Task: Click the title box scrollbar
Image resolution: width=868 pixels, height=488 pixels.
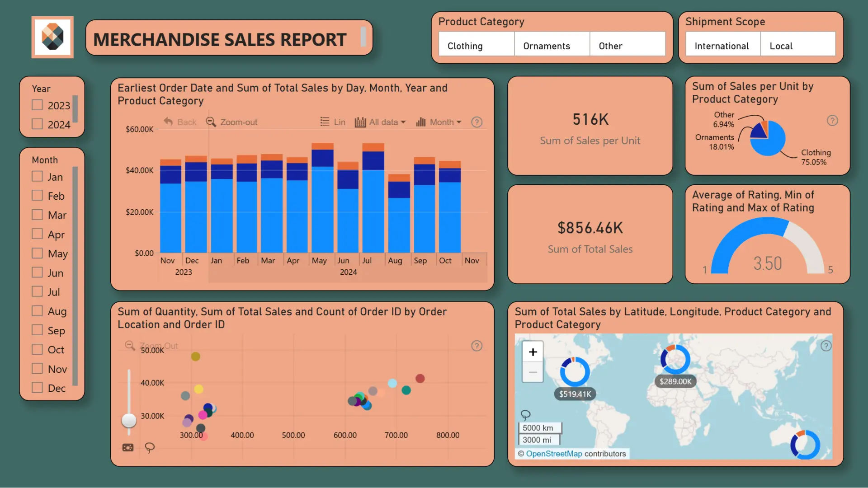Action: point(363,37)
